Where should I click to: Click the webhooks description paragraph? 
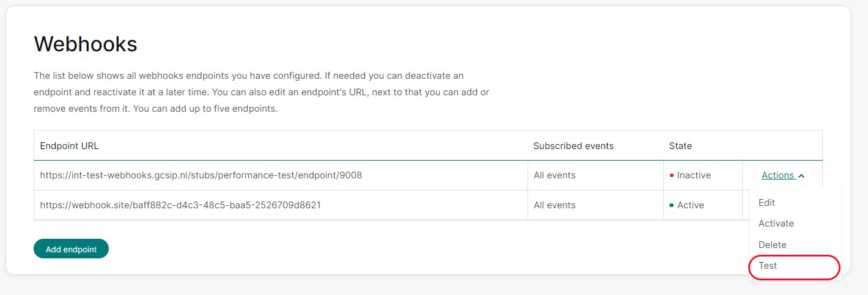click(262, 93)
